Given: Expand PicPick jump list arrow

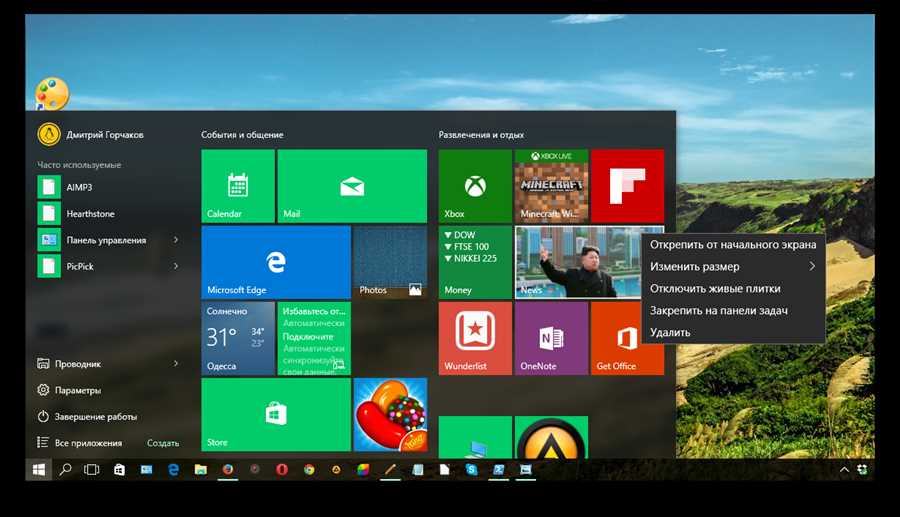Looking at the screenshot, I should (176, 266).
